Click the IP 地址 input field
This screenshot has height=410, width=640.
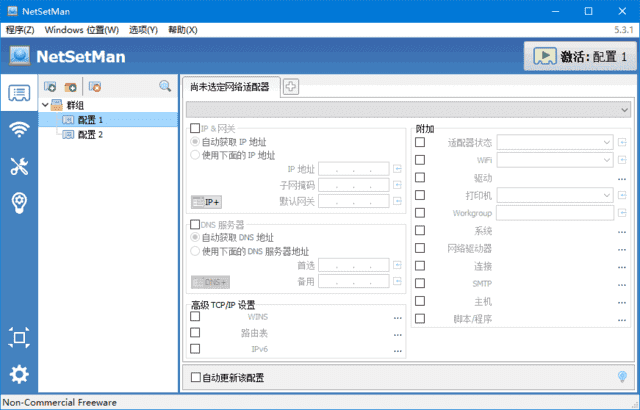pos(353,169)
